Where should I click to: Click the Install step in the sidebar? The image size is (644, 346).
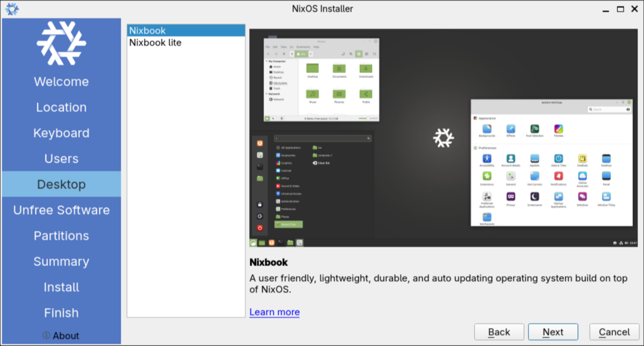tap(61, 287)
